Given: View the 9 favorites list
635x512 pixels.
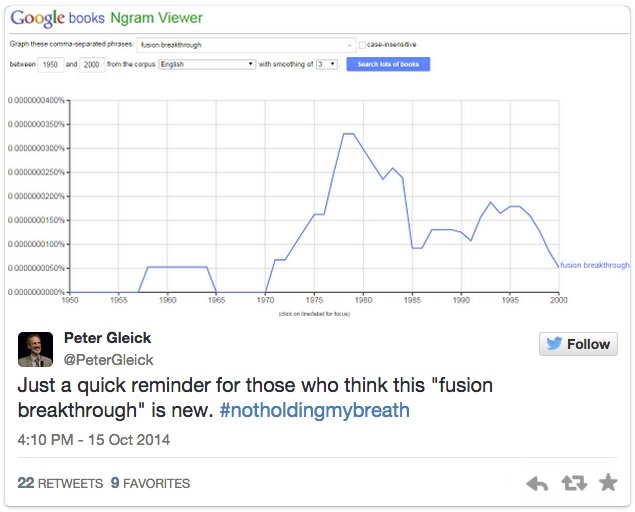Looking at the screenshot, I should point(150,484).
